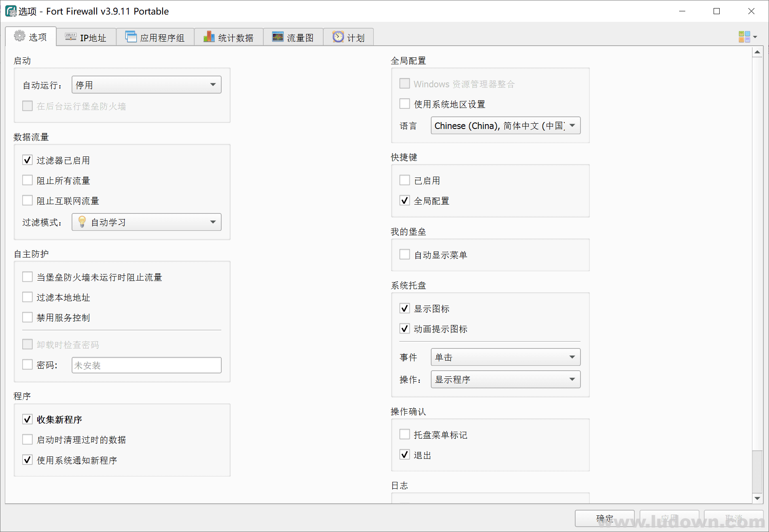Open the 自动运行 dropdown
This screenshot has width=769, height=532.
[146, 85]
